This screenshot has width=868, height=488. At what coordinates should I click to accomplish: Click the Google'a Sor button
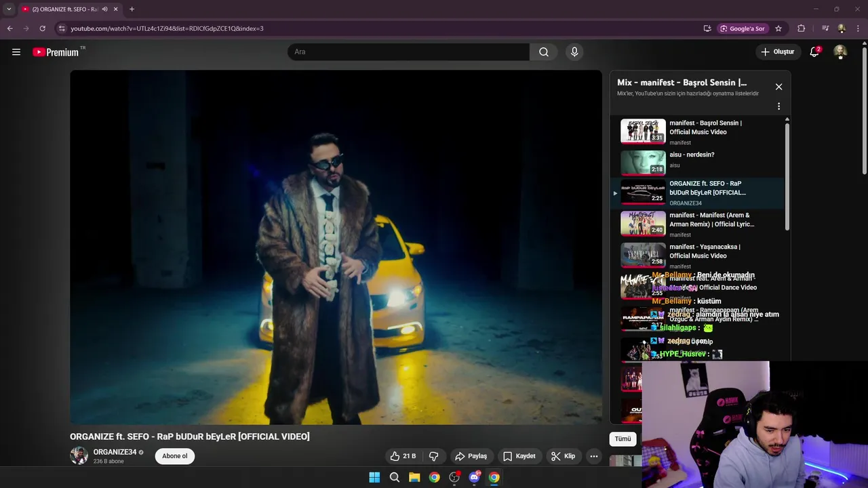[x=743, y=28]
